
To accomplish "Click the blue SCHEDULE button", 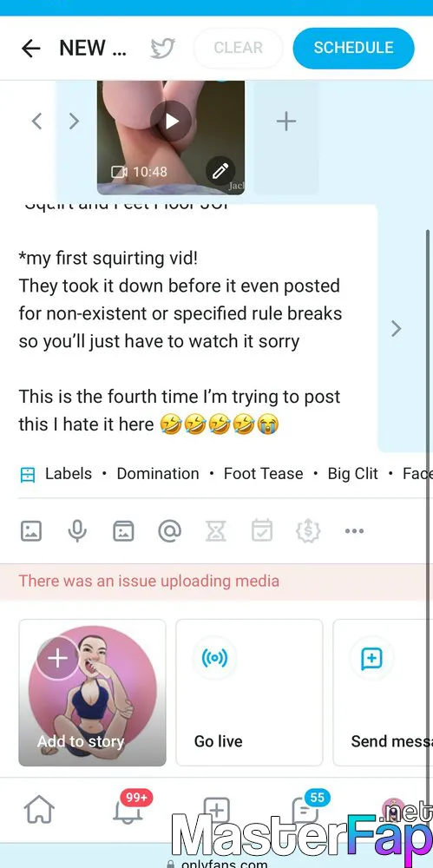I will click(x=353, y=48).
